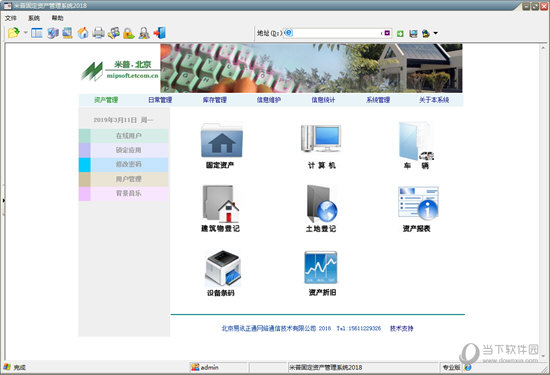The height and width of the screenshot is (375, 550).
Task: Click the address bar input field
Action: (x=337, y=33)
